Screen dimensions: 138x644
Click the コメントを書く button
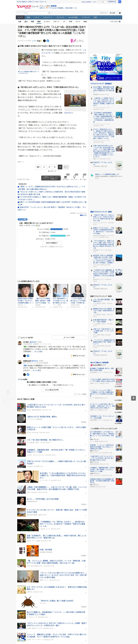coord(69,337)
